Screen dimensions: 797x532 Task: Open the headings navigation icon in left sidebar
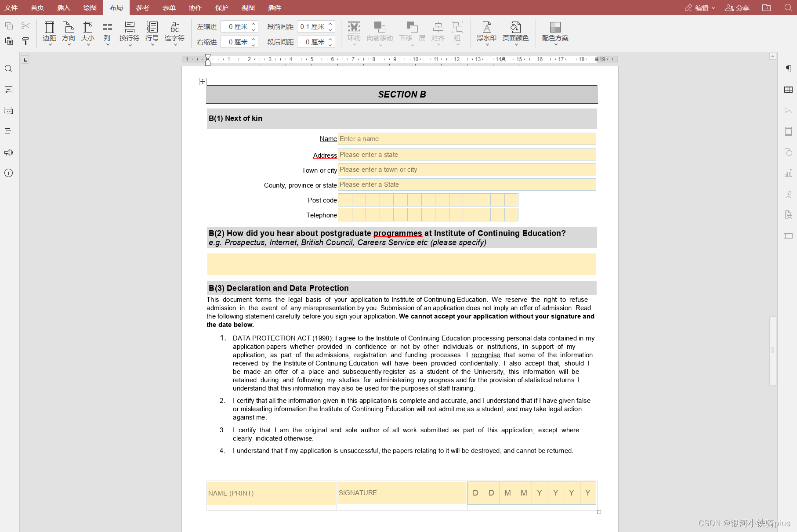click(x=8, y=131)
